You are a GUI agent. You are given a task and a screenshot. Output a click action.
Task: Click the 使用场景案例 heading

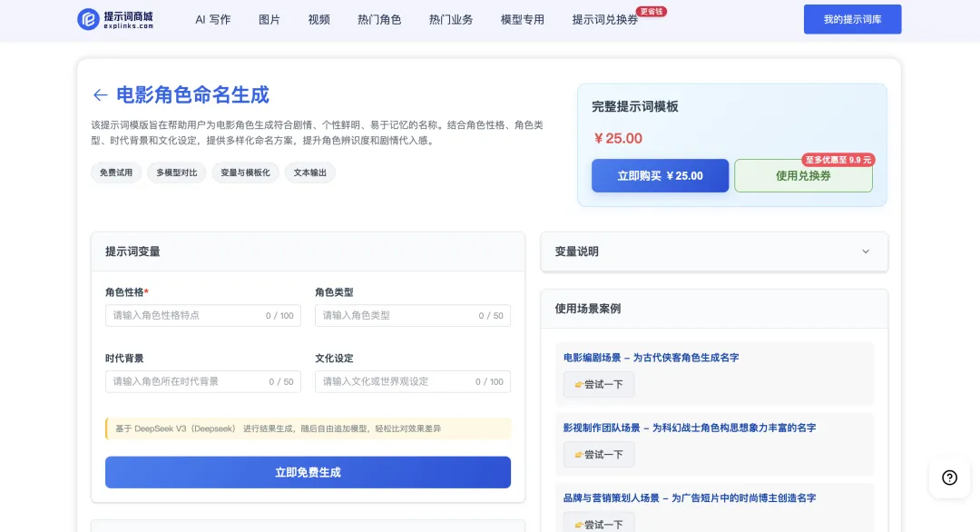587,308
